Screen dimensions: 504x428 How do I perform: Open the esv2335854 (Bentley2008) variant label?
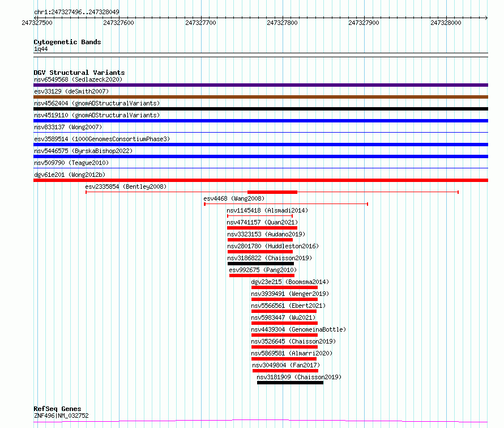tap(126, 187)
